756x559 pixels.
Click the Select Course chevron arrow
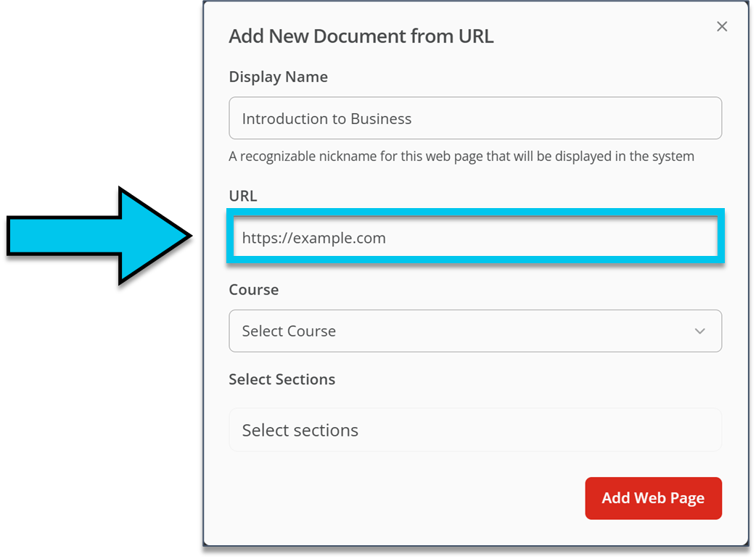(699, 331)
